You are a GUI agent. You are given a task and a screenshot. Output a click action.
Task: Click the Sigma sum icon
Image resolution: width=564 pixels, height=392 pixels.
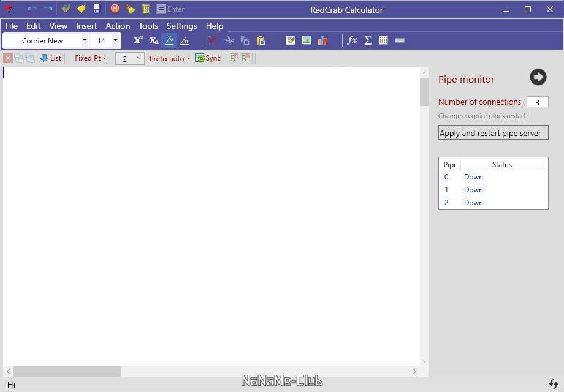(368, 40)
